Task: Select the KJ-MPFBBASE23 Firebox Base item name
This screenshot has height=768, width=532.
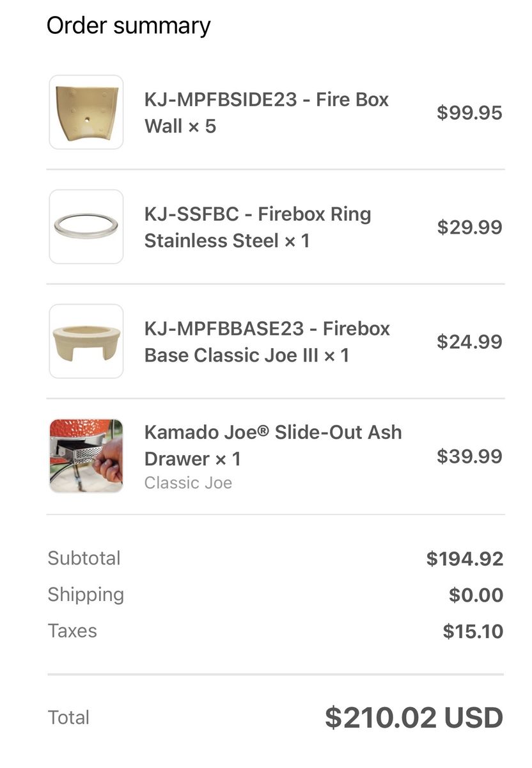Action: [267, 342]
